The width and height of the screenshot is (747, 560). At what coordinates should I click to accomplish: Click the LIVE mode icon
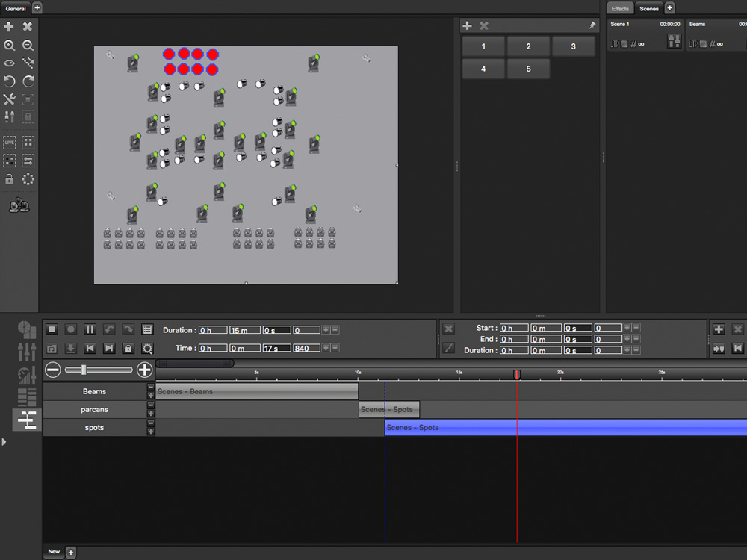pyautogui.click(x=9, y=142)
